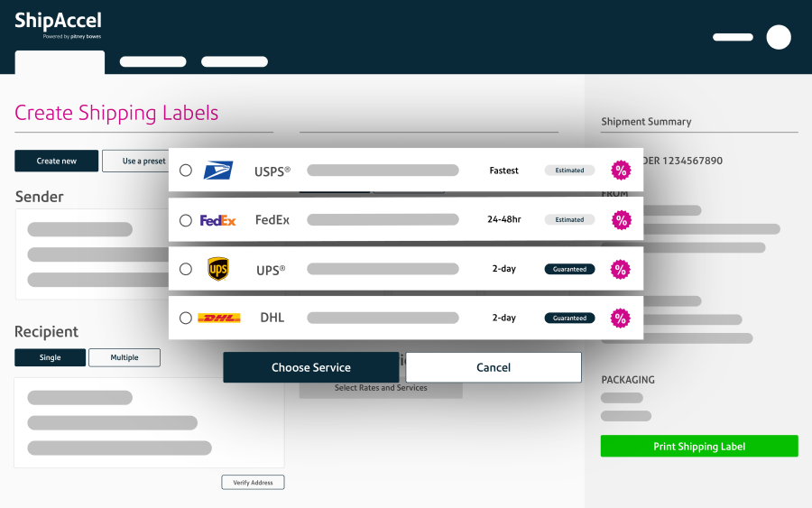Image resolution: width=812 pixels, height=508 pixels.
Task: Click the discount percent badge in USPS row
Action: [621, 171]
